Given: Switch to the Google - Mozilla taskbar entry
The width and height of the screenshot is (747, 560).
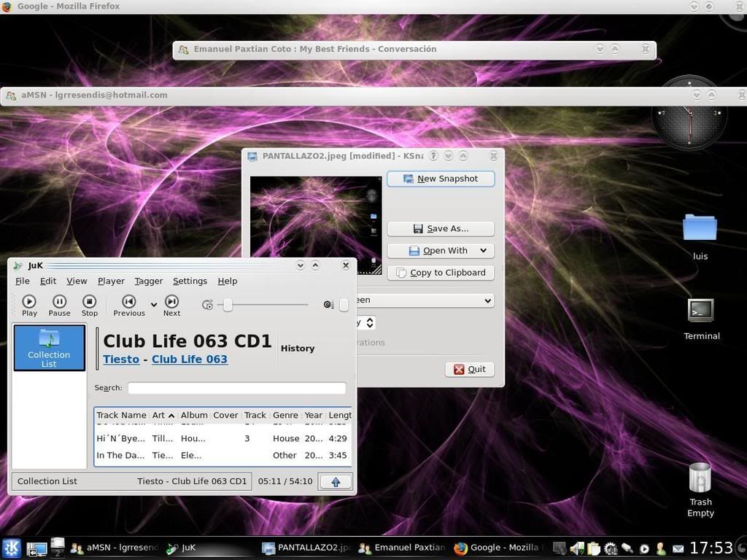Looking at the screenshot, I should tap(499, 548).
